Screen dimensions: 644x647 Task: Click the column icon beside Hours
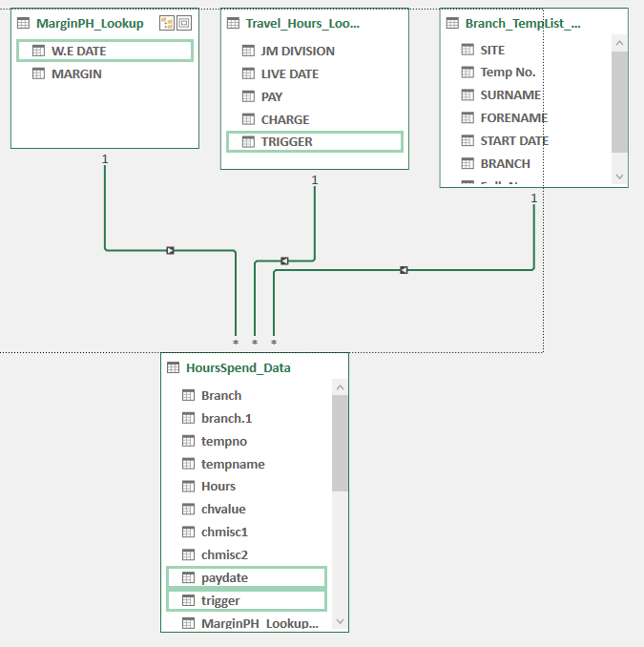click(188, 487)
